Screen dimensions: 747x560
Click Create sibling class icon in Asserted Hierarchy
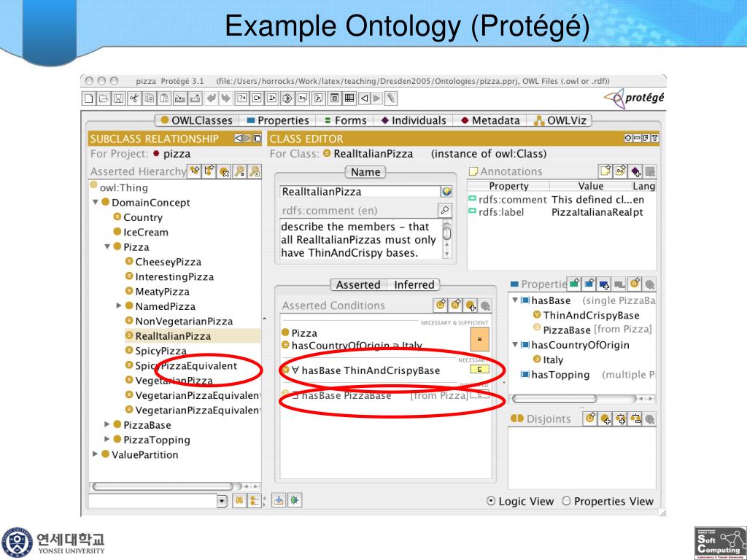209,171
